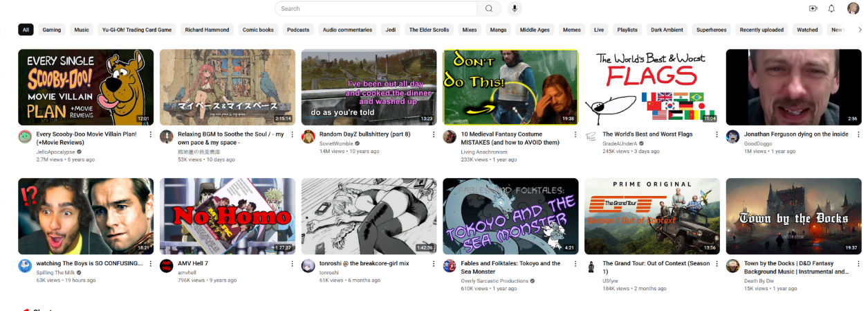The width and height of the screenshot is (868, 311).
Task: Select the Mixes chip
Action: pyautogui.click(x=470, y=30)
